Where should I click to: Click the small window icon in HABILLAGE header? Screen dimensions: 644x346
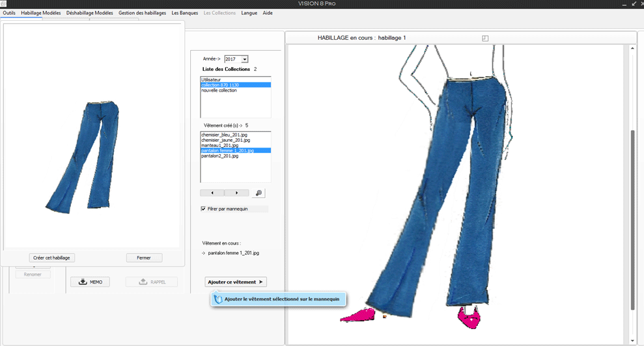pos(485,38)
